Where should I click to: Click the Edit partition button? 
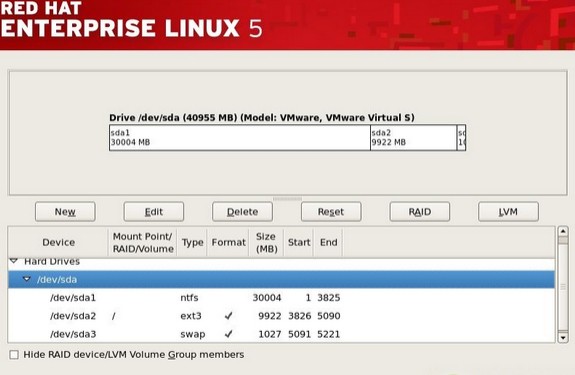(x=154, y=212)
